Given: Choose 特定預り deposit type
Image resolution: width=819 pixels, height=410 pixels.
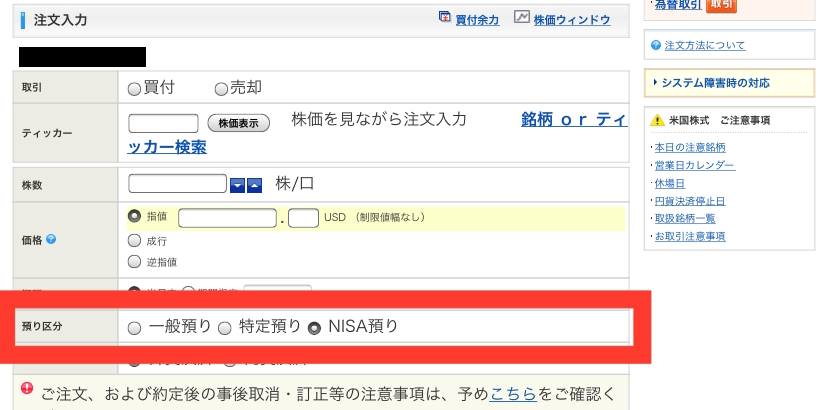Looking at the screenshot, I should (225, 328).
